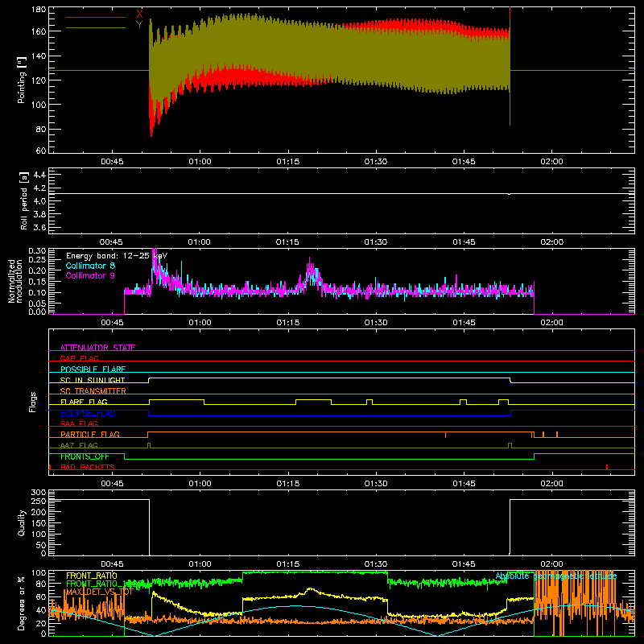Screen dimensions: 644x644
Task: Click the olive FLAG label below PARTICLE_FLAG
Action: 79,445
